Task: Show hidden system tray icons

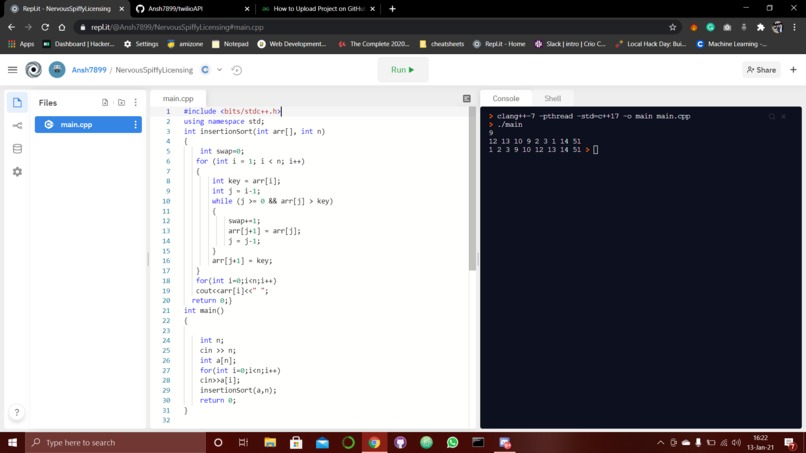Action: coord(661,442)
